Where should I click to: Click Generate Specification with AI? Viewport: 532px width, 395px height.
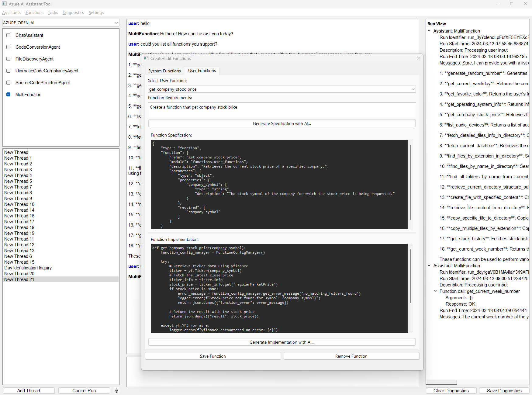click(282, 123)
